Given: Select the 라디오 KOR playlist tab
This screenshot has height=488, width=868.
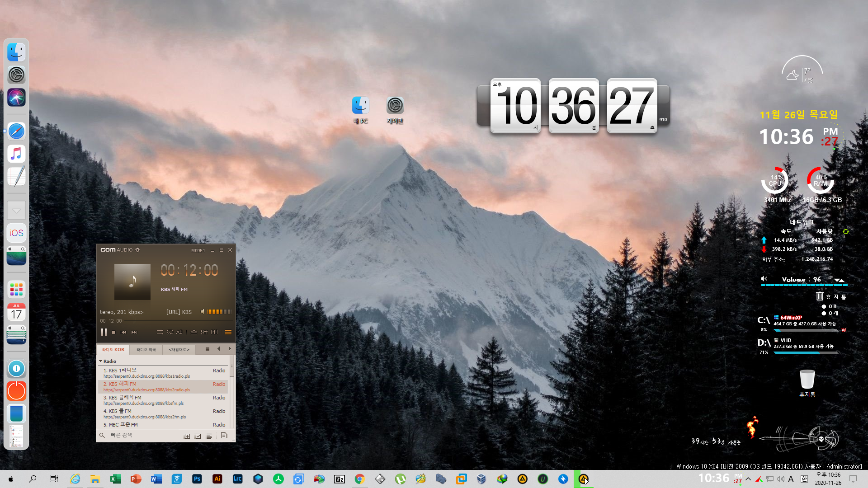Looking at the screenshot, I should [x=113, y=349].
